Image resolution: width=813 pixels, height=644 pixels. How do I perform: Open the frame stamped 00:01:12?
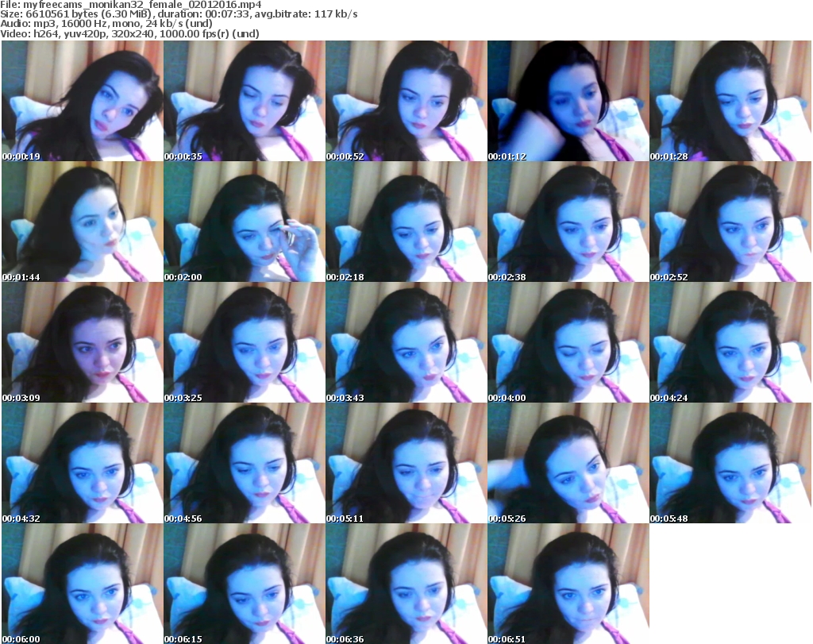pos(568,101)
